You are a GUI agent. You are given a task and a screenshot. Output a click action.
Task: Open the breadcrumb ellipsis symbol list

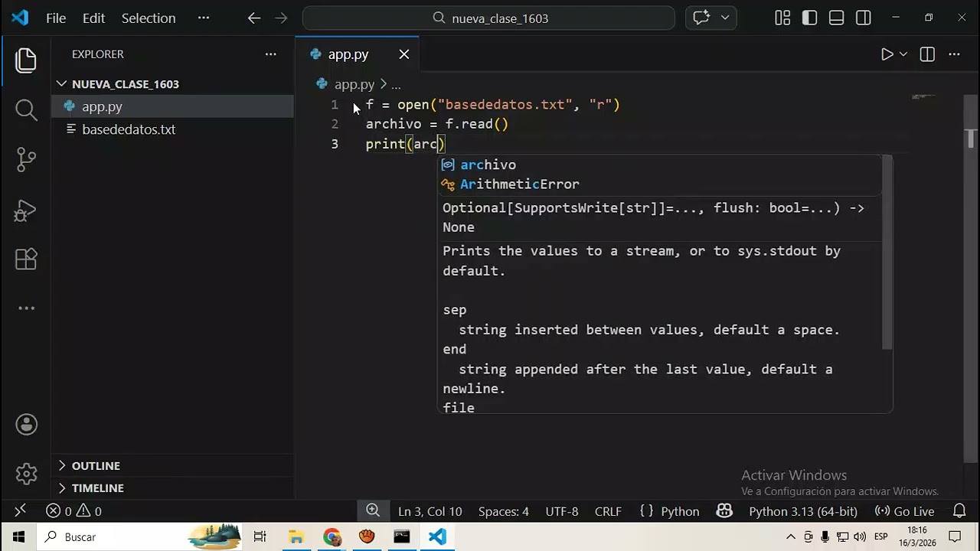(396, 84)
